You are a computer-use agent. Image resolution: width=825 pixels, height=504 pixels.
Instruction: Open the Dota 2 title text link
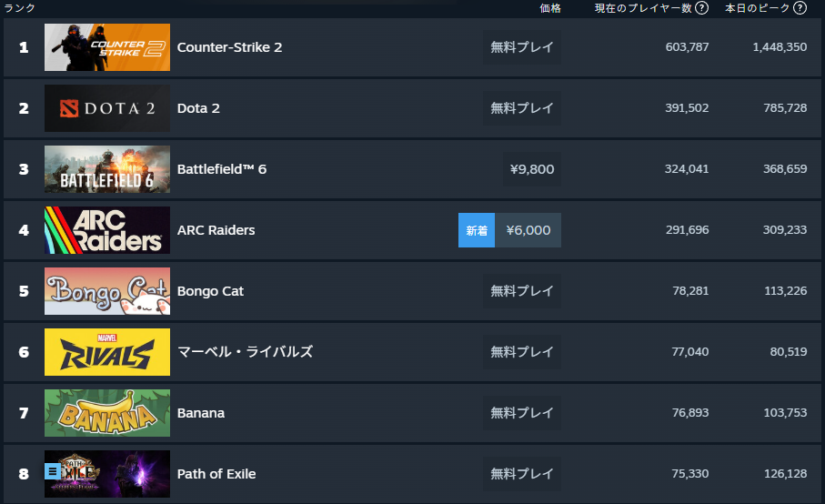198,108
